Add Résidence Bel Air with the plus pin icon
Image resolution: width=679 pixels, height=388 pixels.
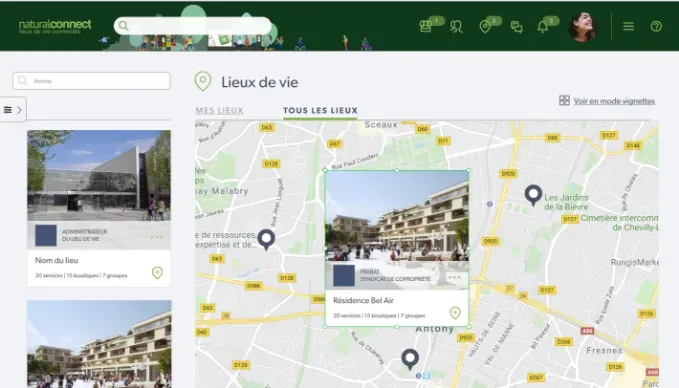(455, 313)
